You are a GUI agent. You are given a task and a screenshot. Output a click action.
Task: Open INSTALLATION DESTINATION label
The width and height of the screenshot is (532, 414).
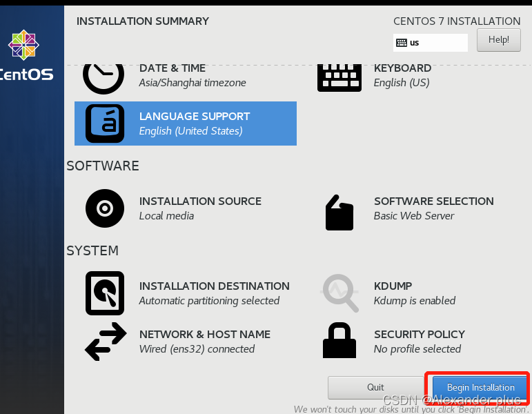(215, 286)
